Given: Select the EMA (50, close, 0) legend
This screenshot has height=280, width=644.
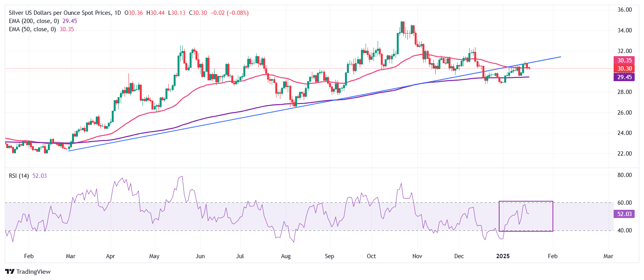Looking at the screenshot, I should 32,29.
